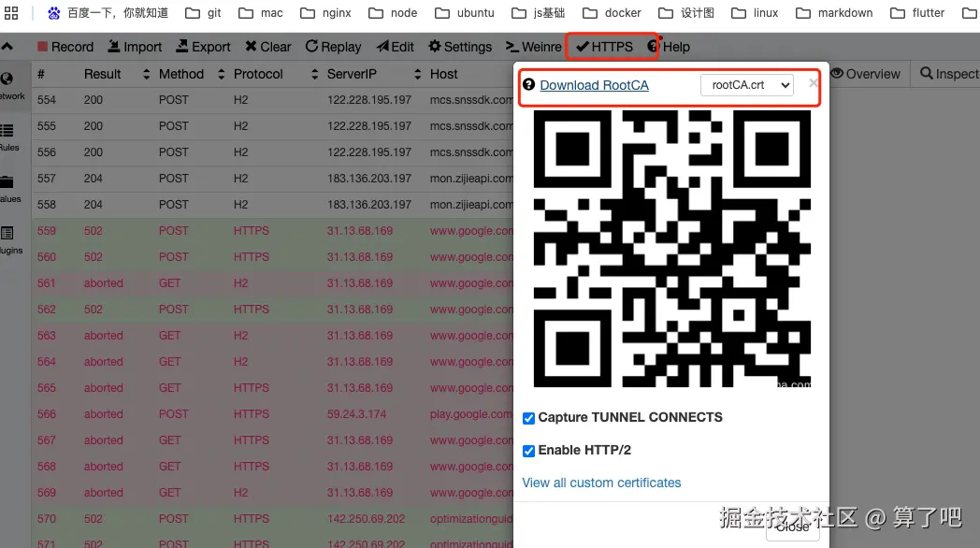Open the flutter bookmark folder
This screenshot has height=548, width=980.
(x=916, y=12)
